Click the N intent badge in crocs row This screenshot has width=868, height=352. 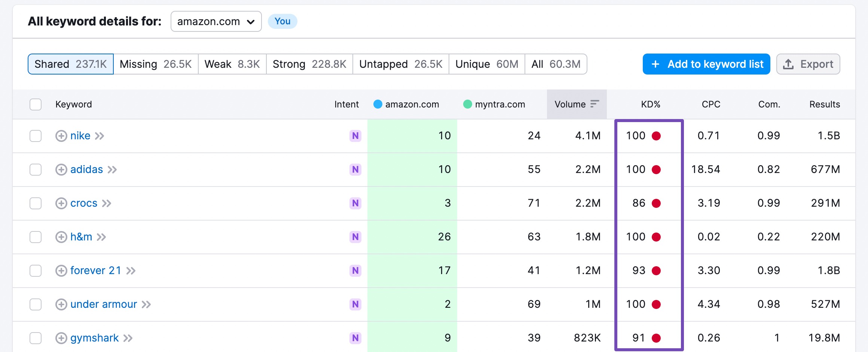click(355, 203)
